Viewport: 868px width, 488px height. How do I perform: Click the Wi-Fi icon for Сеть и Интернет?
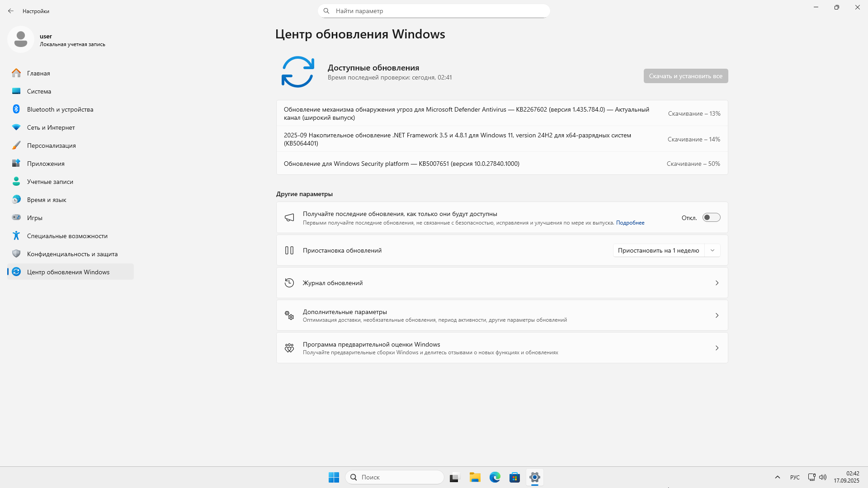tap(16, 127)
